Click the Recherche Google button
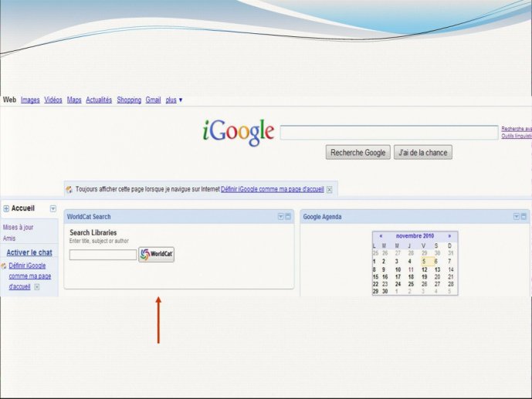This screenshot has height=399, width=532. [x=358, y=153]
